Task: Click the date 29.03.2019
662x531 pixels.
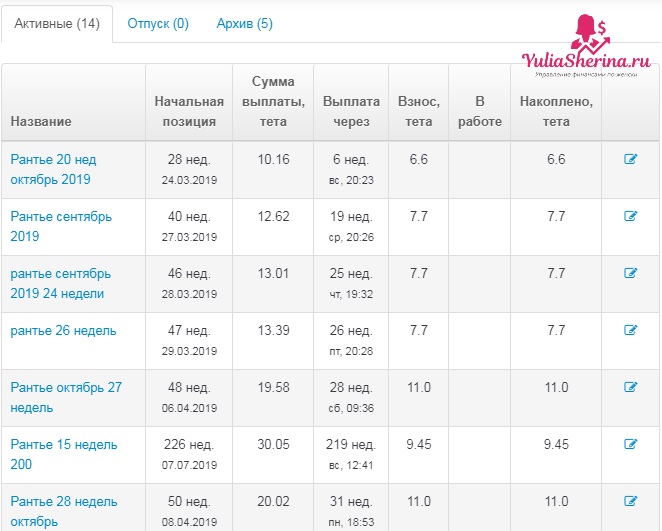Action: point(189,351)
